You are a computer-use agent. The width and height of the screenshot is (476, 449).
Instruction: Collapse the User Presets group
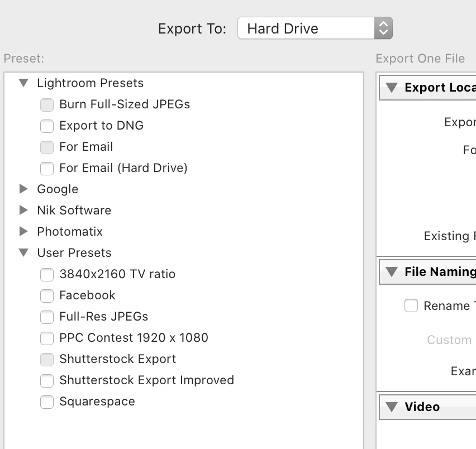[23, 252]
